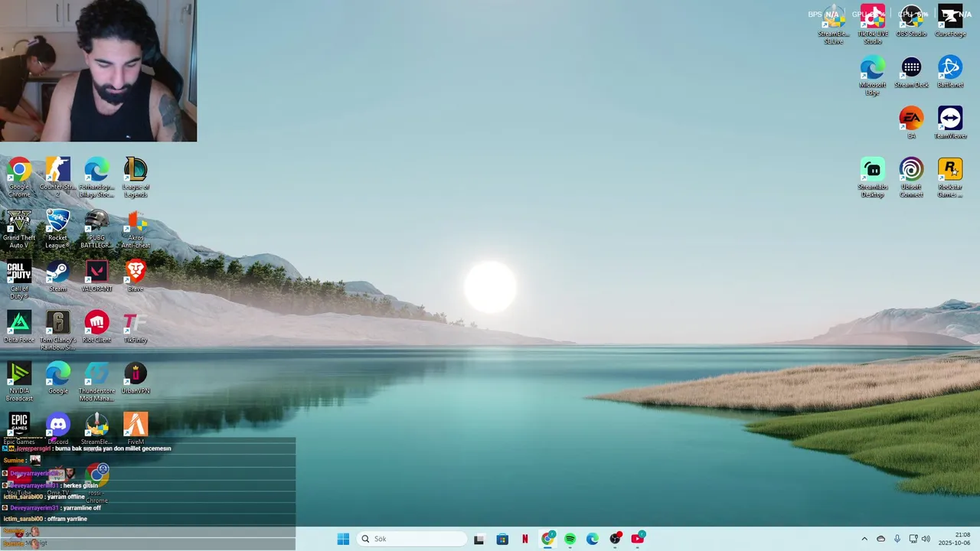Expand hidden system tray icons

864,539
